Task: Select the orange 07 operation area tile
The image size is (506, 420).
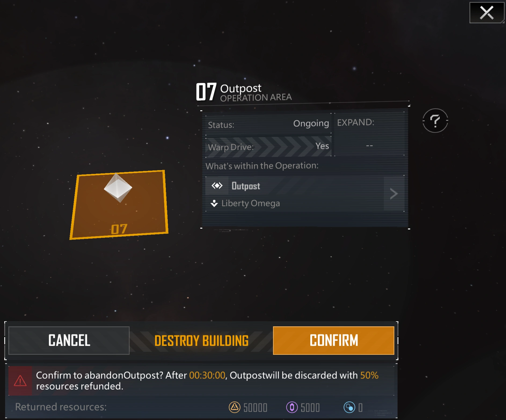Action: (x=119, y=204)
